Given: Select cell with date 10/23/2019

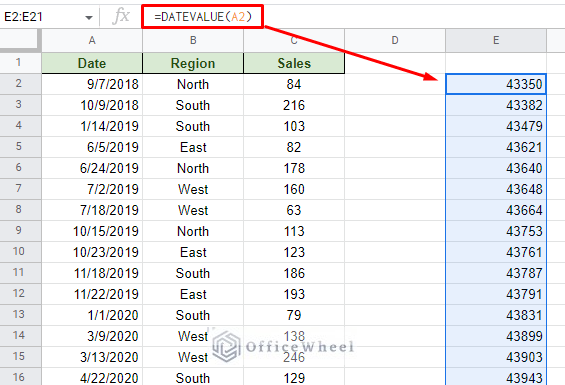Looking at the screenshot, I should (x=92, y=252).
